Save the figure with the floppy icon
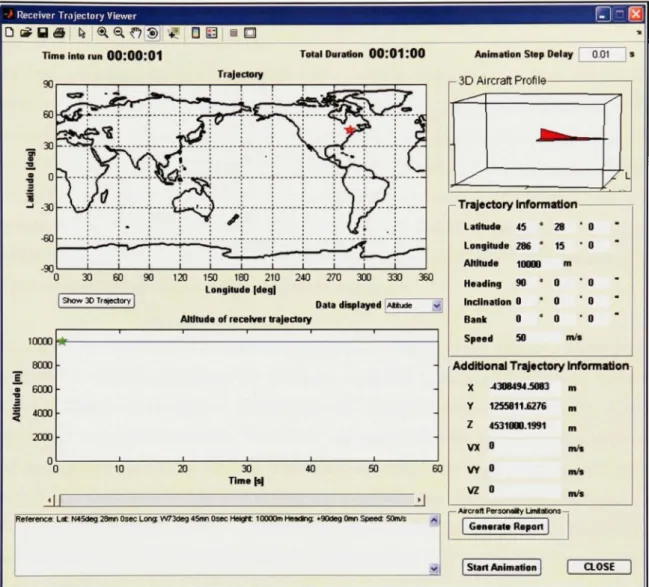This screenshot has width=649, height=587. tap(43, 33)
